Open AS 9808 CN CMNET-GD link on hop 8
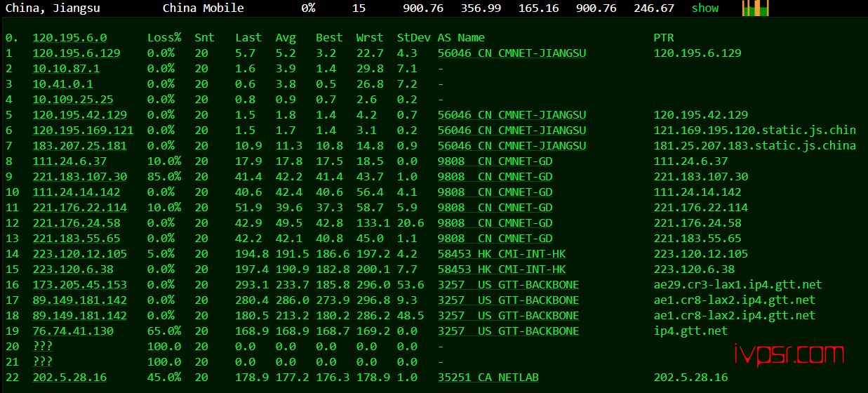 (495, 161)
